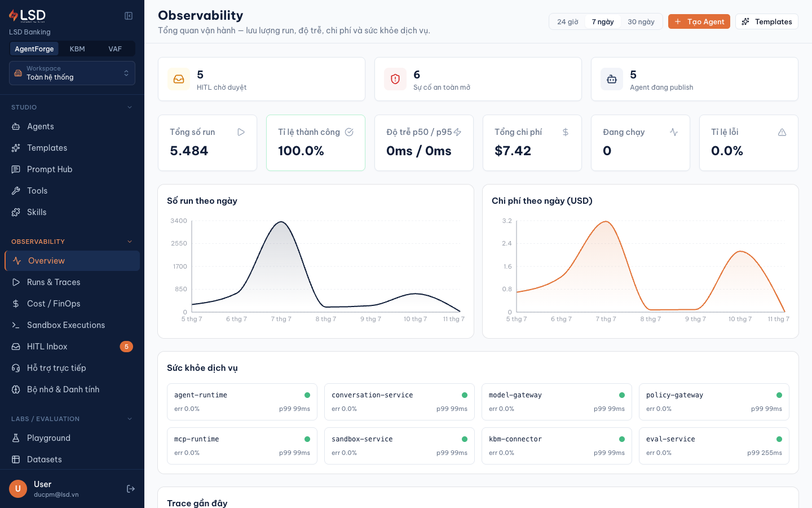Click the Agent đang publish robot icon

pos(612,79)
